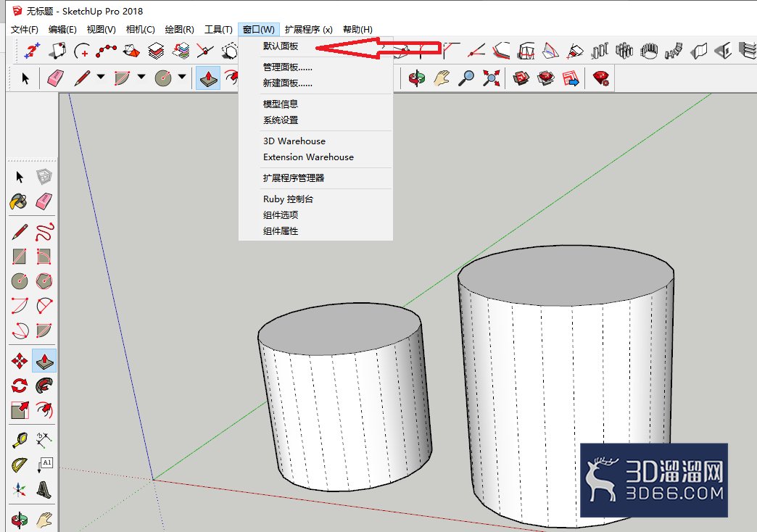This screenshot has height=532, width=757.
Task: Select the Rectangle tool in left toolbar
Action: [20, 257]
